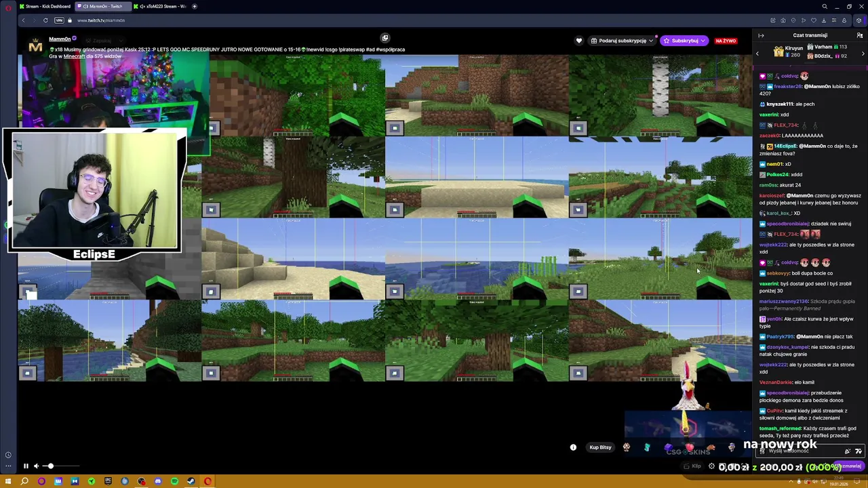Select the Mamm0n - Twitch browser tab
Viewport: 868px width, 488px height.
pyautogui.click(x=102, y=6)
